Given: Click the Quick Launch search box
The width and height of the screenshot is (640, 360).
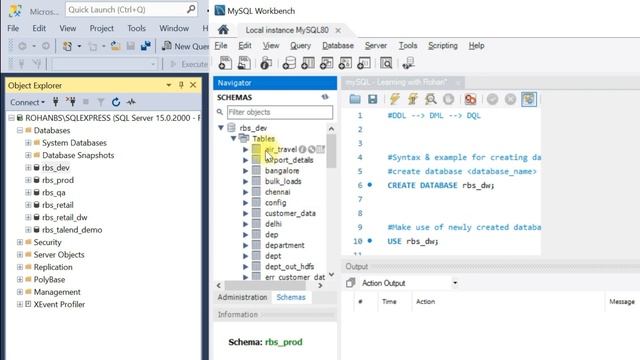Looking at the screenshot, I should coord(131,9).
